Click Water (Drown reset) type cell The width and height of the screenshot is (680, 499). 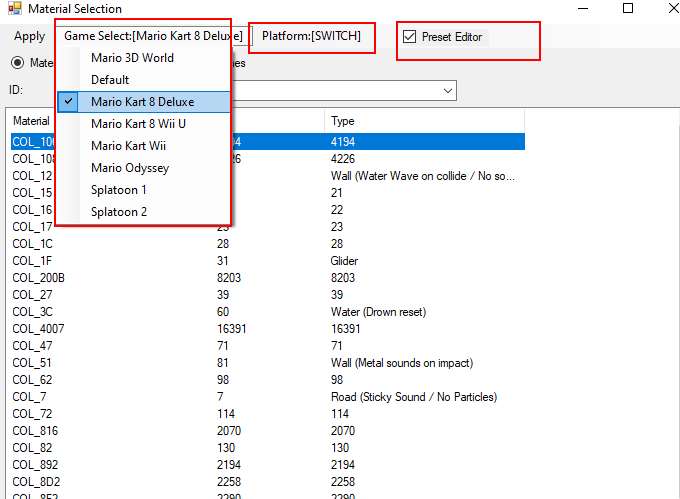tap(378, 312)
